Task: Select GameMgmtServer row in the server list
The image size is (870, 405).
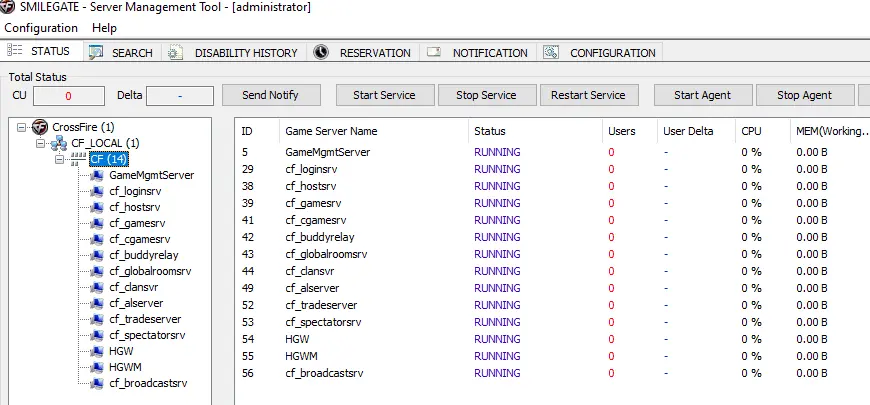Action: (x=552, y=152)
